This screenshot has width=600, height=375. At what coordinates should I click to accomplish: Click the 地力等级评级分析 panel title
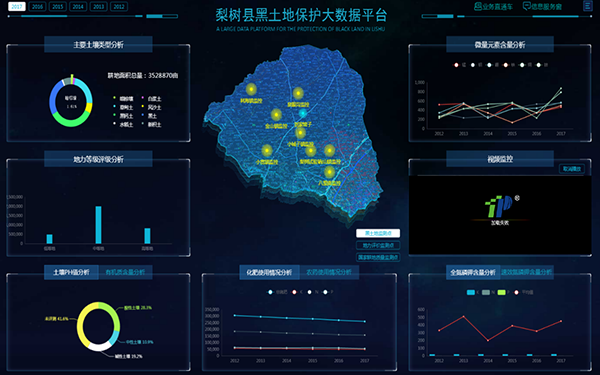[98, 159]
